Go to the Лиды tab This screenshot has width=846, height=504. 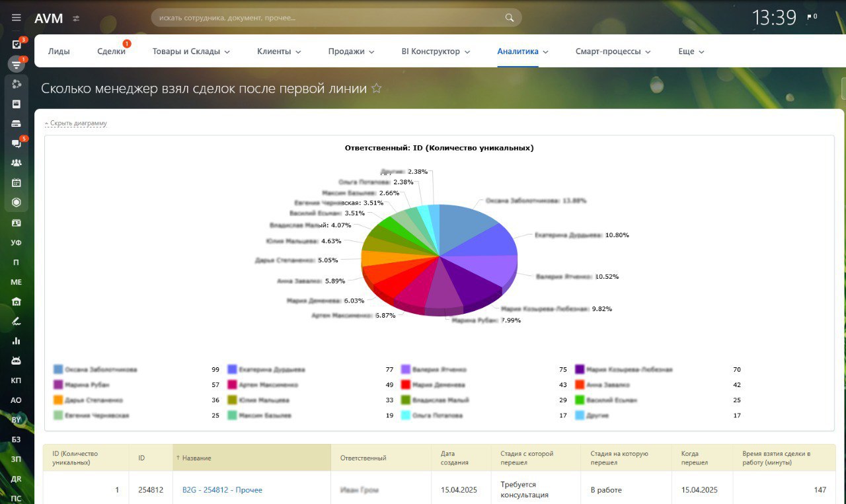59,52
